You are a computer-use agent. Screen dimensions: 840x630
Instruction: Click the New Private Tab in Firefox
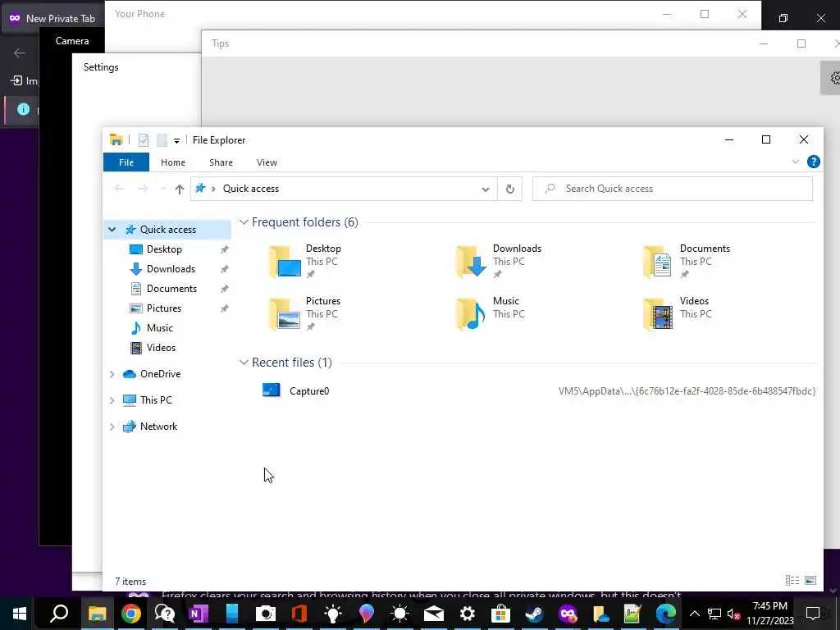[52, 18]
